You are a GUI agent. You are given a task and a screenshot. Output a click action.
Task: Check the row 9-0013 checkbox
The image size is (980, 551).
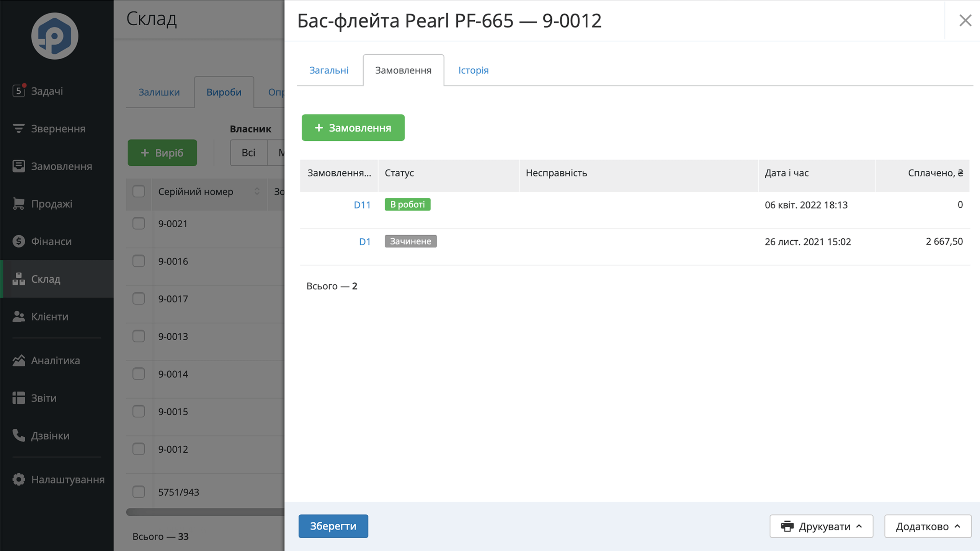[x=139, y=336]
